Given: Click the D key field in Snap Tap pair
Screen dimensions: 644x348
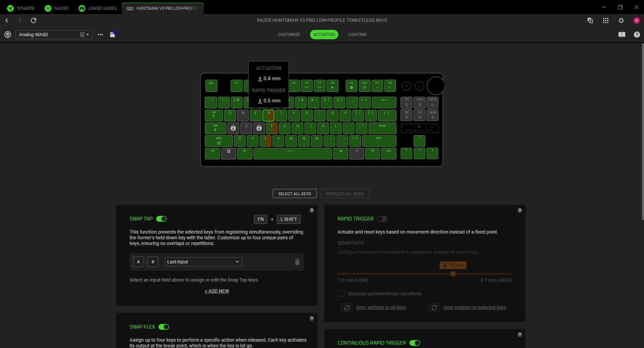Looking at the screenshot, I should click(153, 262).
